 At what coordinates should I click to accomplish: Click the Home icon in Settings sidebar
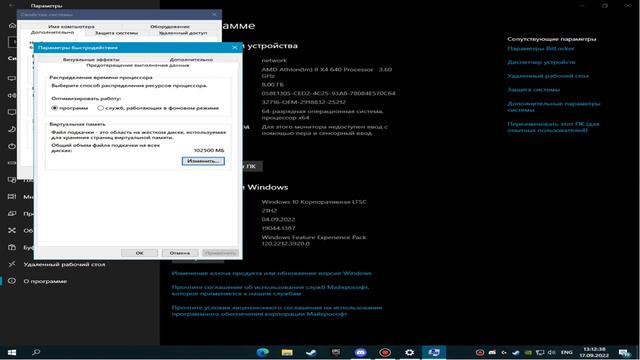coord(12,25)
